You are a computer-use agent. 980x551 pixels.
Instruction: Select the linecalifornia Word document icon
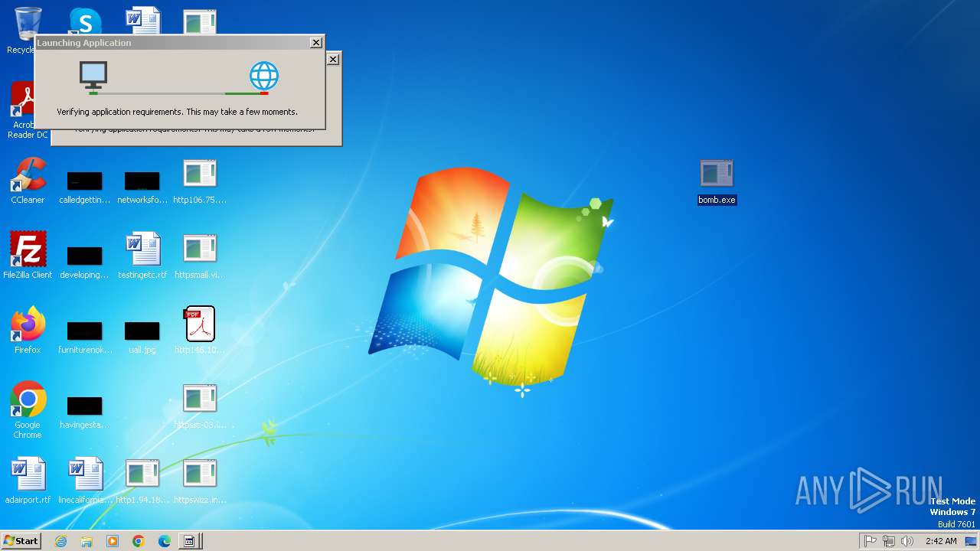point(85,481)
